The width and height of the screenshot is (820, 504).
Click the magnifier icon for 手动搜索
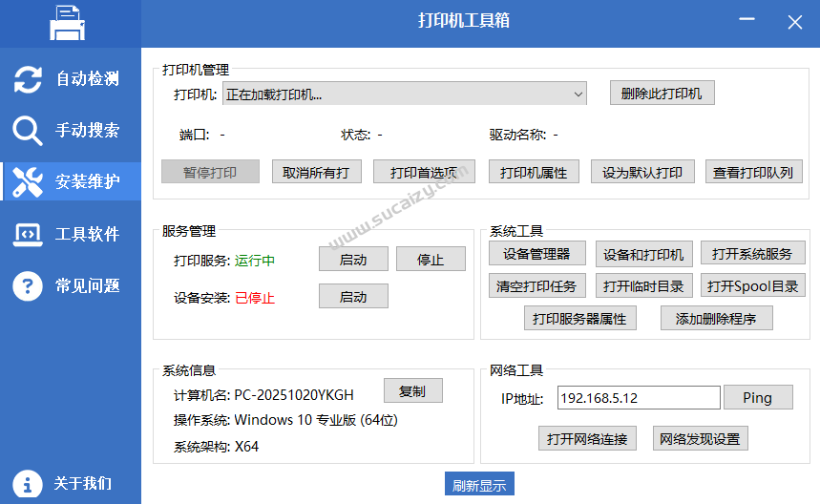[27, 131]
